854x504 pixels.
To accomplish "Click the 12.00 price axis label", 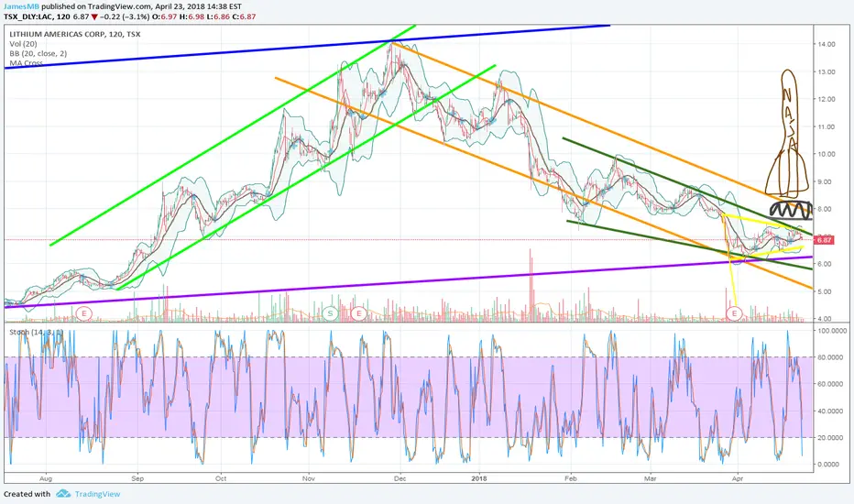I will click(827, 99).
